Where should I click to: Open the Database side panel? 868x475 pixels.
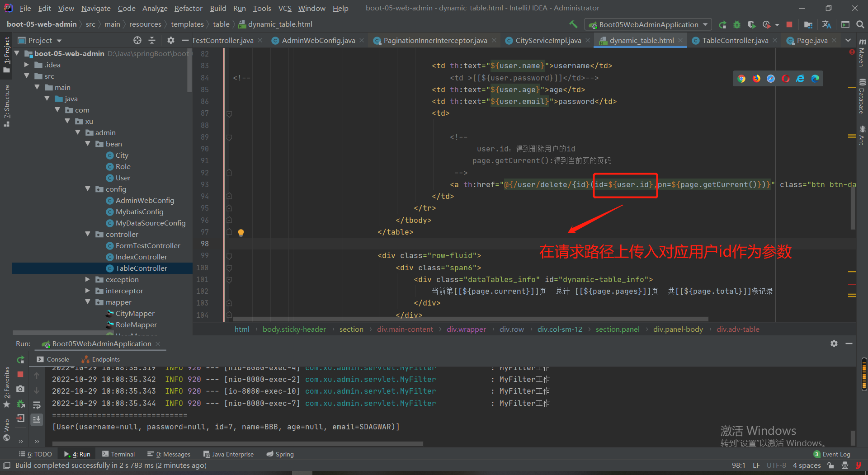tap(862, 97)
